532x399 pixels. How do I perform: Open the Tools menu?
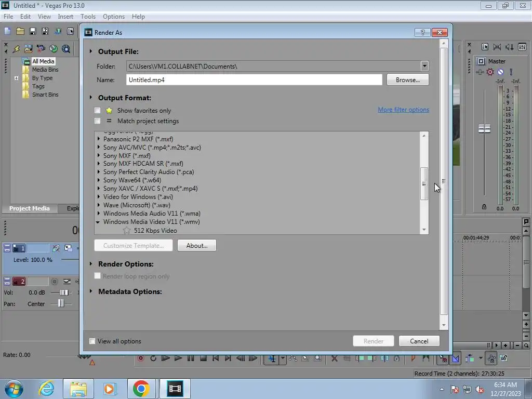[88, 16]
